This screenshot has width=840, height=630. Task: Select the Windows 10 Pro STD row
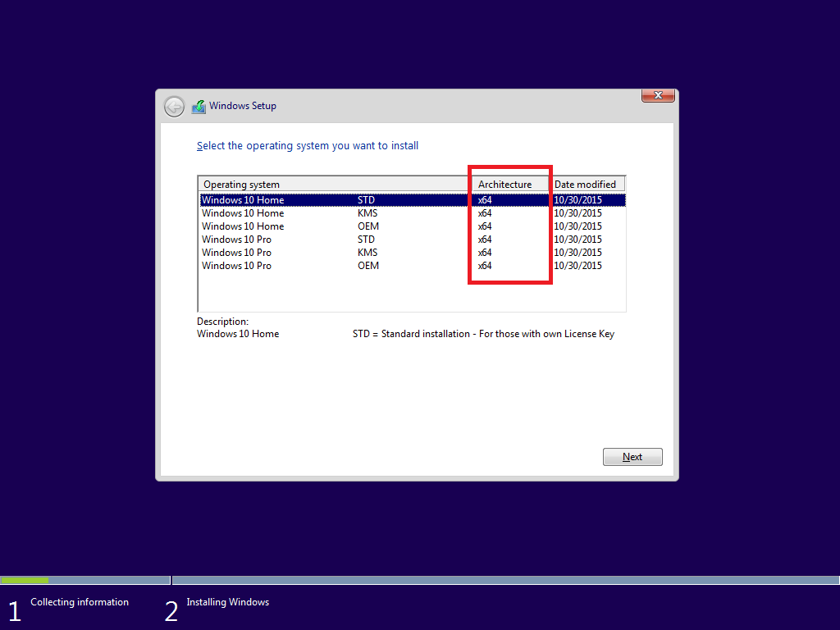pos(413,240)
